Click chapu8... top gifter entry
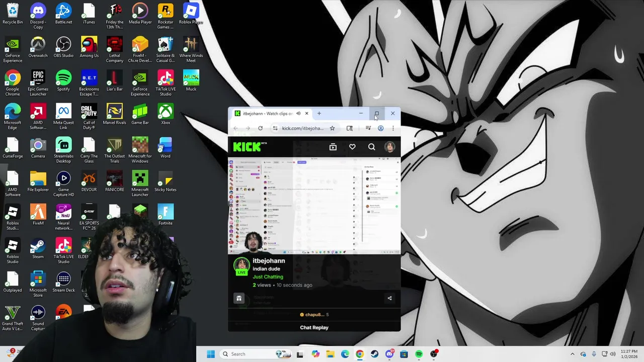Screen dimensions: 644x362 [x=315, y=315]
